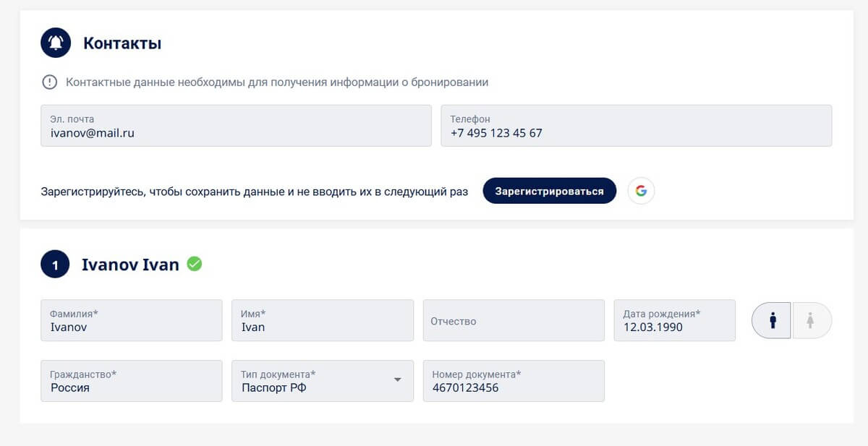868x446 pixels.
Task: Click the Телефон input field
Action: point(637,126)
